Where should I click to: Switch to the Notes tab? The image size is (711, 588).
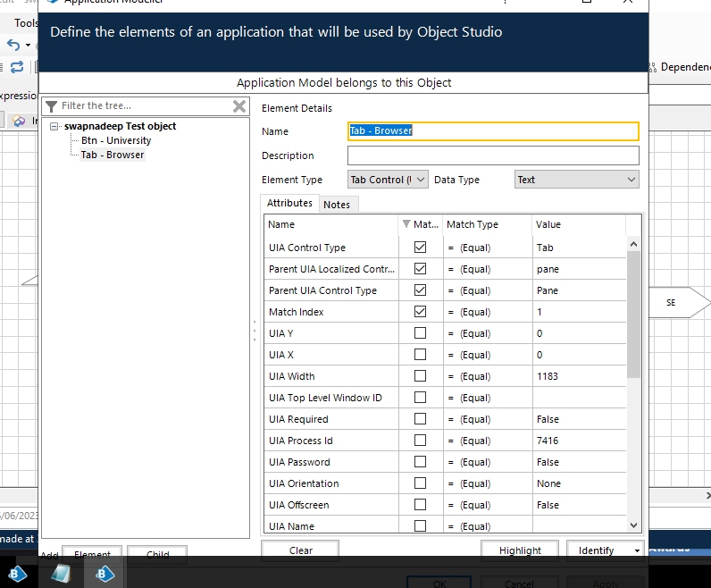337,205
